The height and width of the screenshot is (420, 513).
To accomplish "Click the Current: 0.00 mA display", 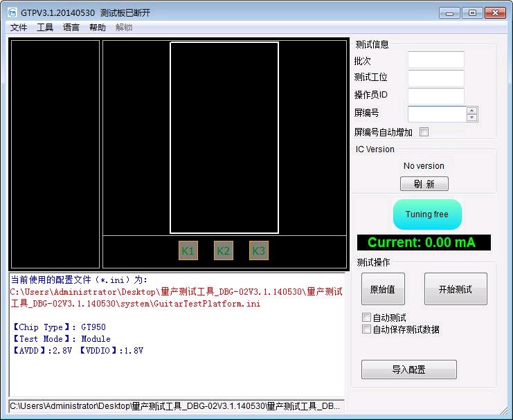I will point(424,242).
